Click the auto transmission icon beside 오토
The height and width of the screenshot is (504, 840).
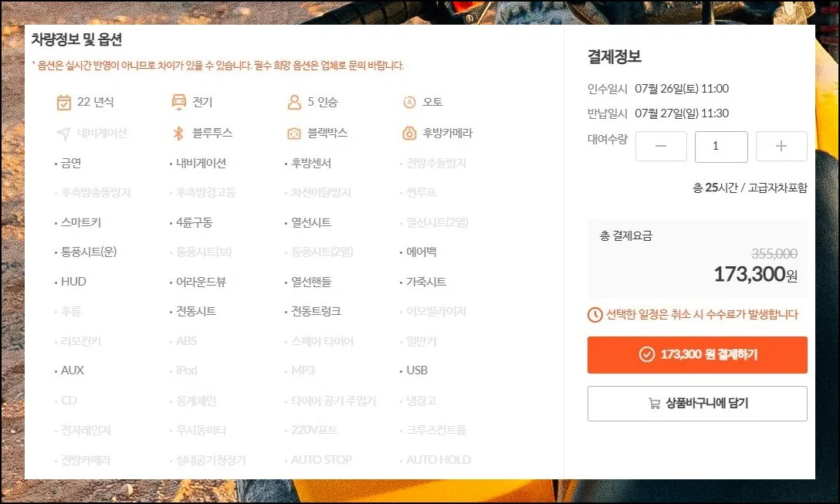click(x=409, y=103)
